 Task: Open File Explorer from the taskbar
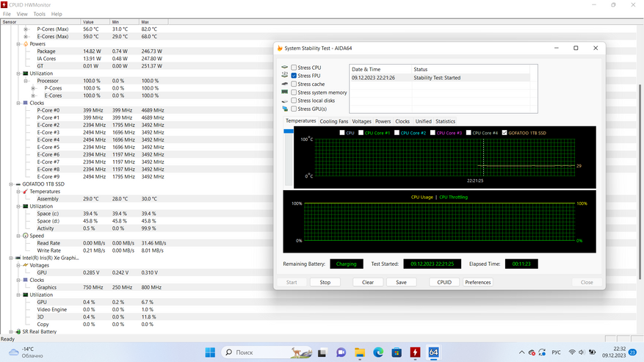click(x=360, y=352)
